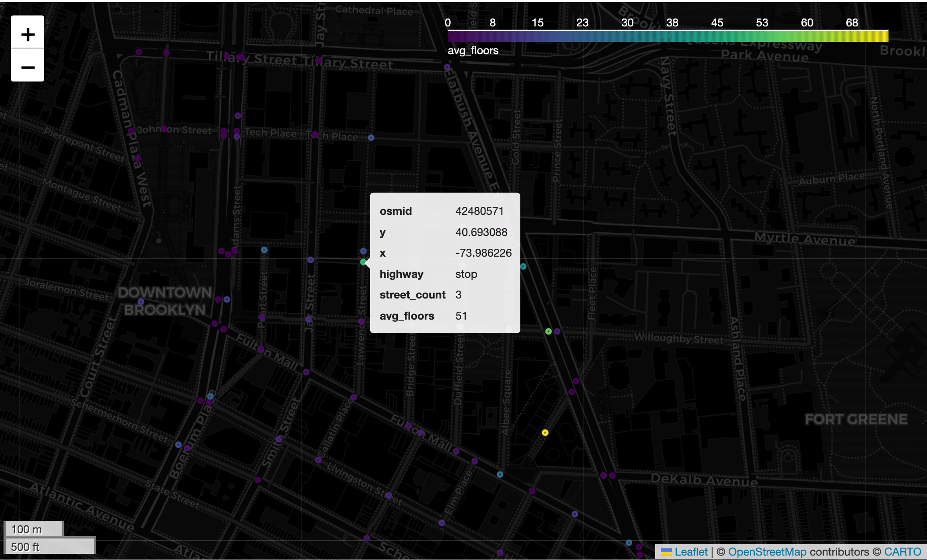Open the OpenStreetMap contributors link
The width and height of the screenshot is (927, 560).
(767, 552)
